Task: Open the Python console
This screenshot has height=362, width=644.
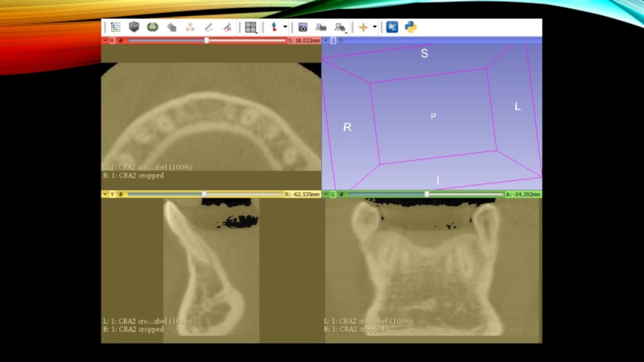Action: tap(411, 27)
